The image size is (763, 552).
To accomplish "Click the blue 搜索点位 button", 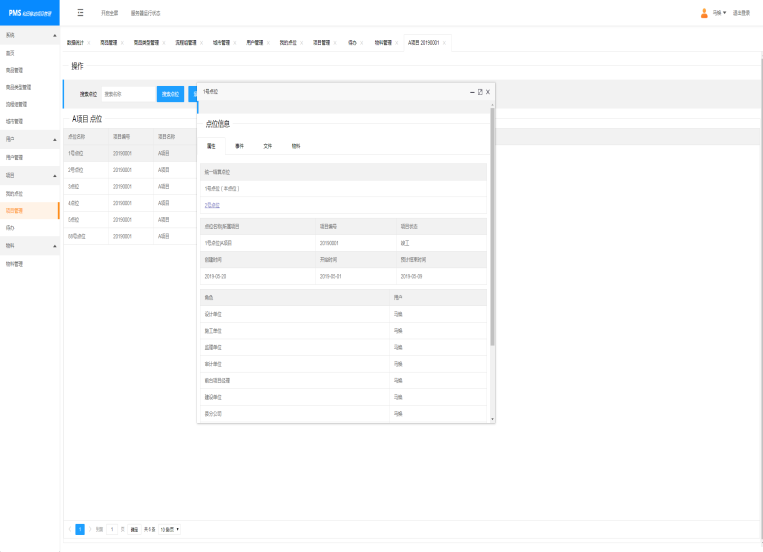I will click(x=170, y=94).
